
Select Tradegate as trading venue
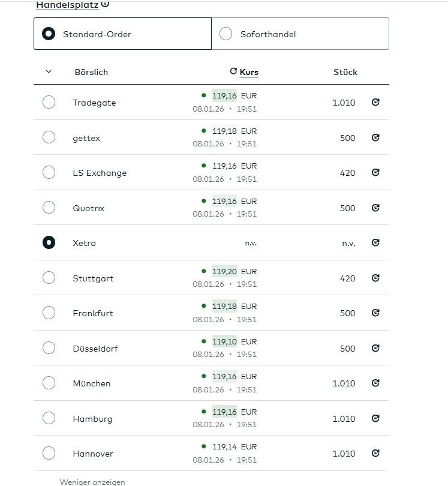point(49,103)
